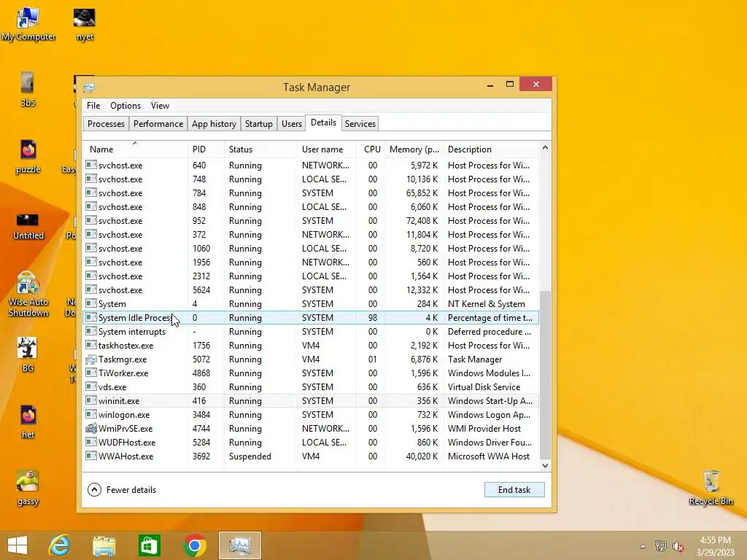This screenshot has width=747, height=560.
Task: Sort by the CPU column header
Action: [370, 149]
